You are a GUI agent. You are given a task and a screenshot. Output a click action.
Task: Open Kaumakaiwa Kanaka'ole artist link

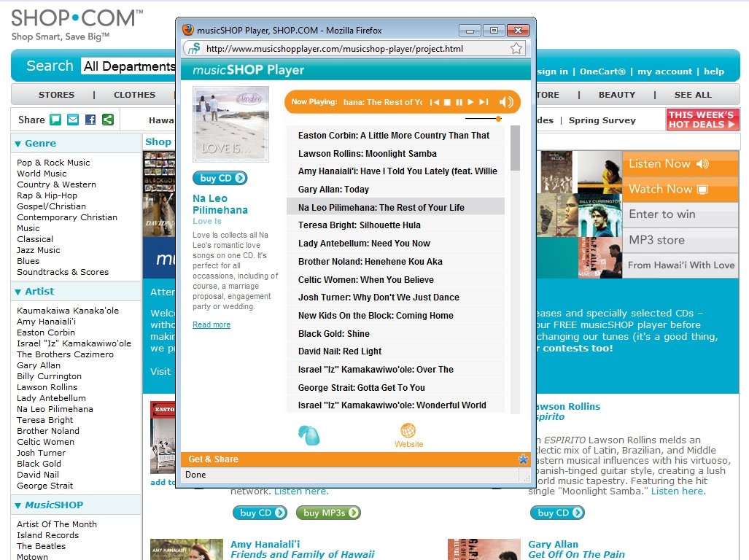click(67, 311)
